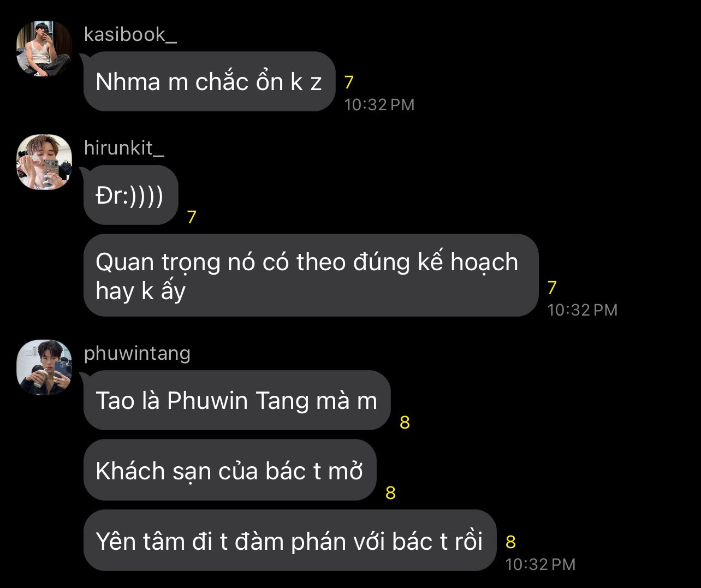Select the 'Đr:))))' message bubble
The width and height of the screenshot is (701, 588).
coord(131,195)
